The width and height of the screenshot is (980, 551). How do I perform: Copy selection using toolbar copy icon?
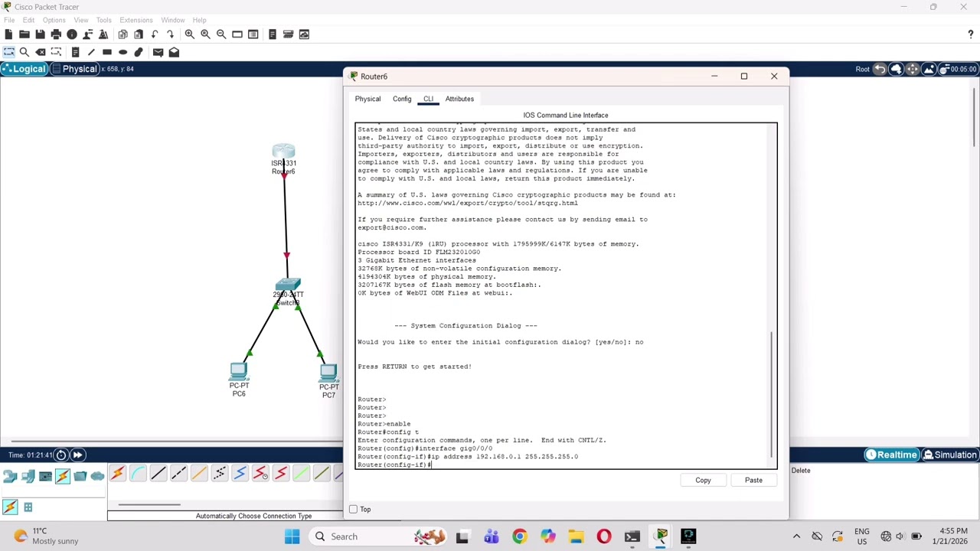click(x=122, y=34)
